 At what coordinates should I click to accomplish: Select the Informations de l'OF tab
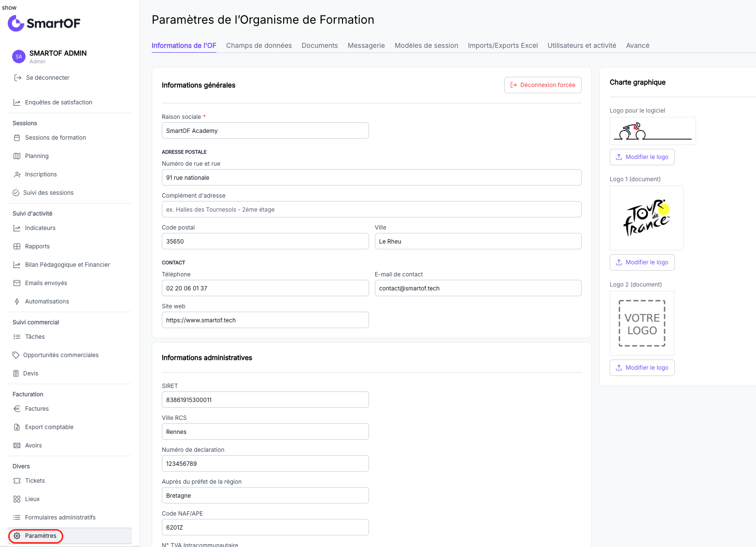(x=184, y=45)
